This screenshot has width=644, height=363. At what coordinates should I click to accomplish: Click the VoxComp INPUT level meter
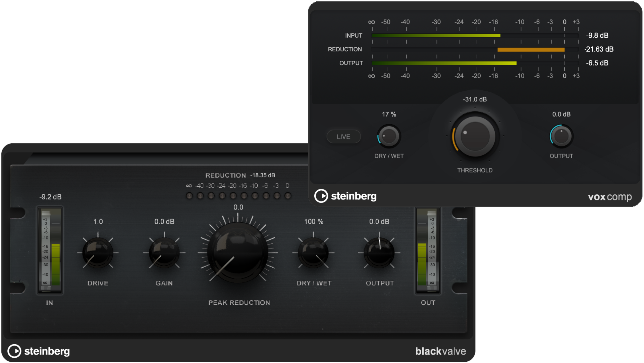(x=475, y=36)
